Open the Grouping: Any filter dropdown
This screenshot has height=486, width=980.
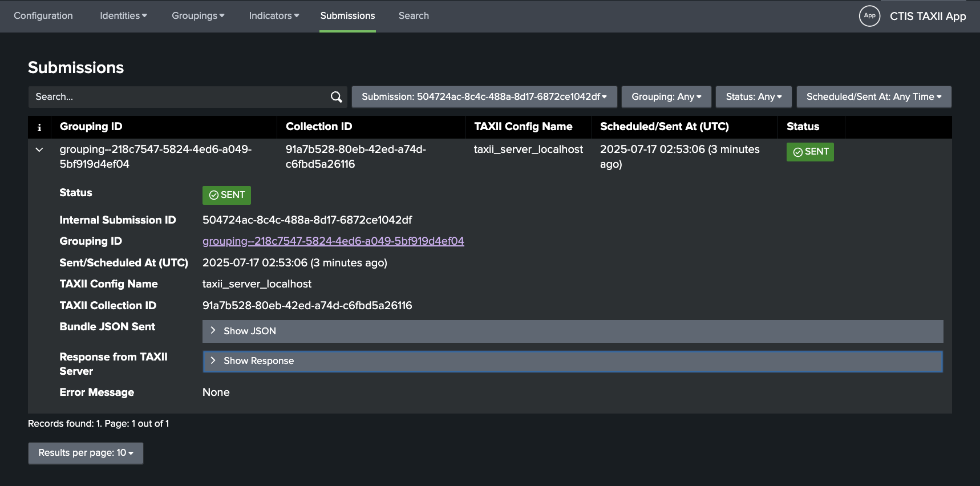(666, 97)
